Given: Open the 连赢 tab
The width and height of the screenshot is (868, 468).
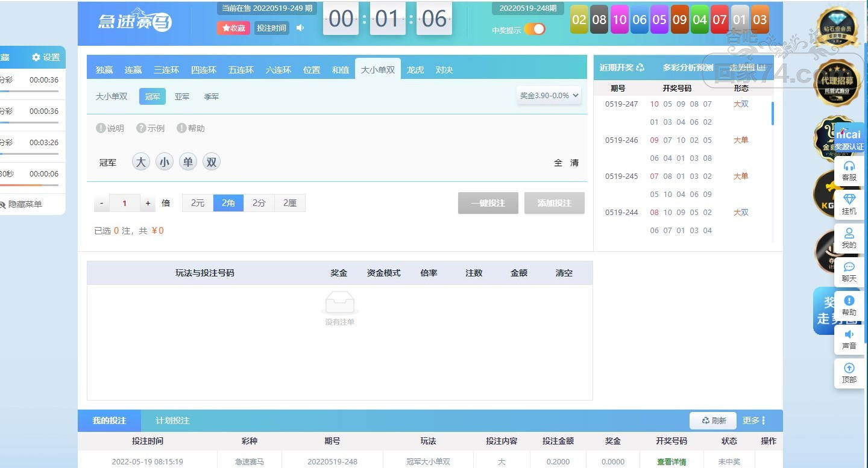Looking at the screenshot, I should tap(133, 70).
